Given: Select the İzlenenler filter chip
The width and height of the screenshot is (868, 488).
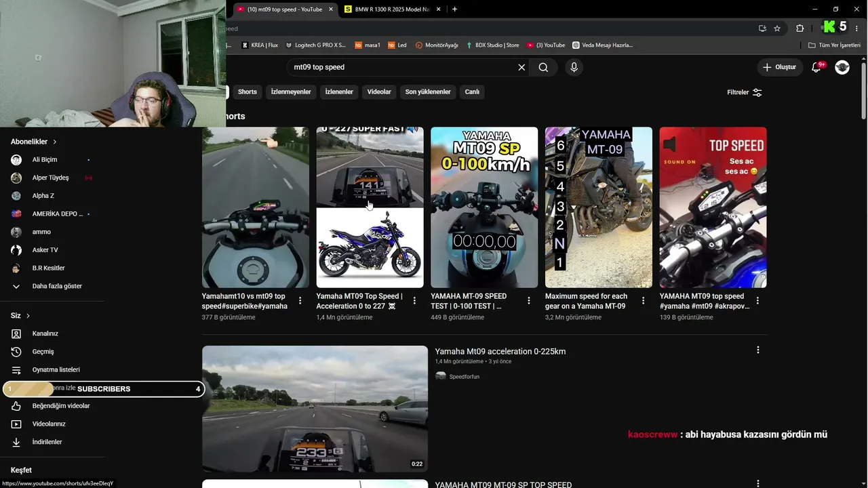Looking at the screenshot, I should pyautogui.click(x=339, y=91).
